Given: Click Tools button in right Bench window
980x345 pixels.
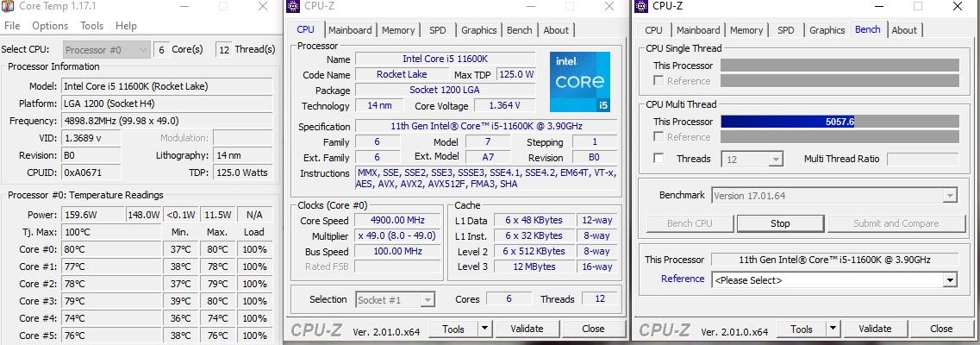Looking at the screenshot, I should 802,329.
